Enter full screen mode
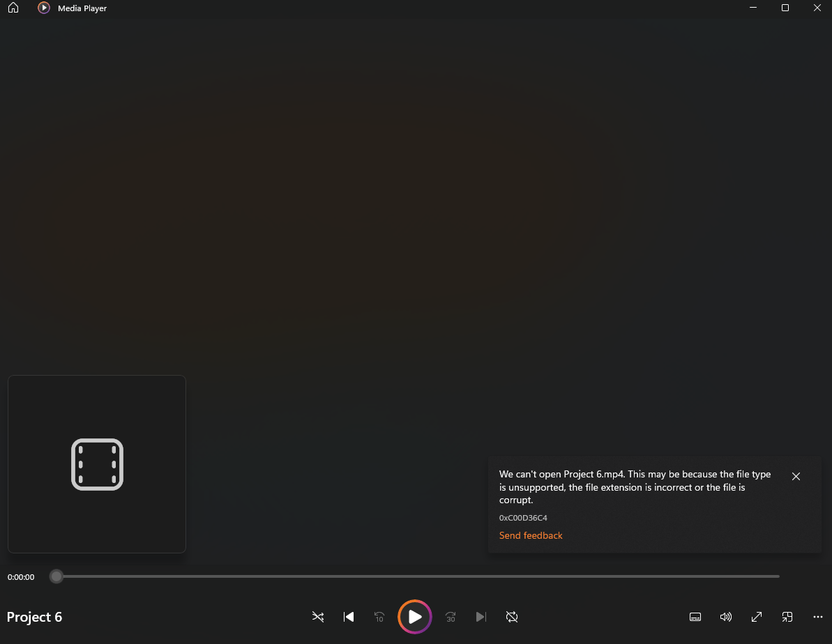 pyautogui.click(x=756, y=617)
